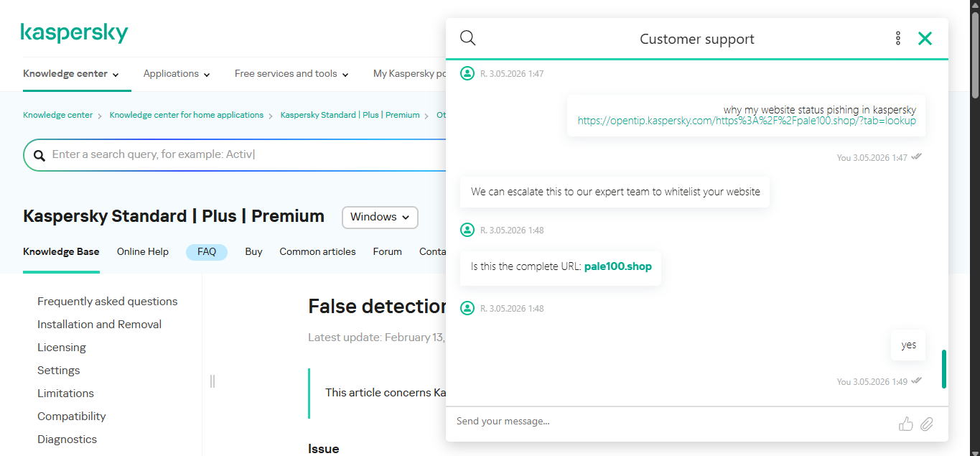Open Compatibility sidebar item
Image resolution: width=980 pixels, height=456 pixels.
(x=72, y=417)
